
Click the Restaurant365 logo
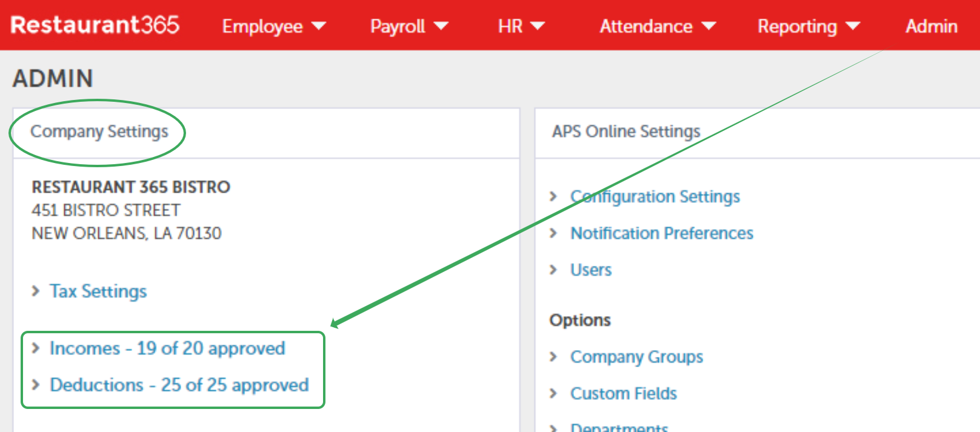tap(95, 25)
